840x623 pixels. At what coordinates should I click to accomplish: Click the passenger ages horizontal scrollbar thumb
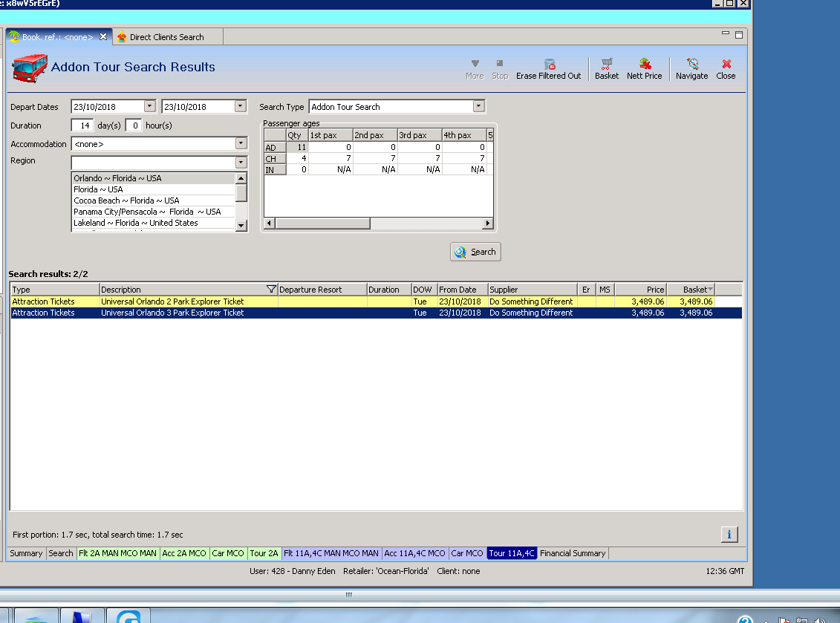322,223
